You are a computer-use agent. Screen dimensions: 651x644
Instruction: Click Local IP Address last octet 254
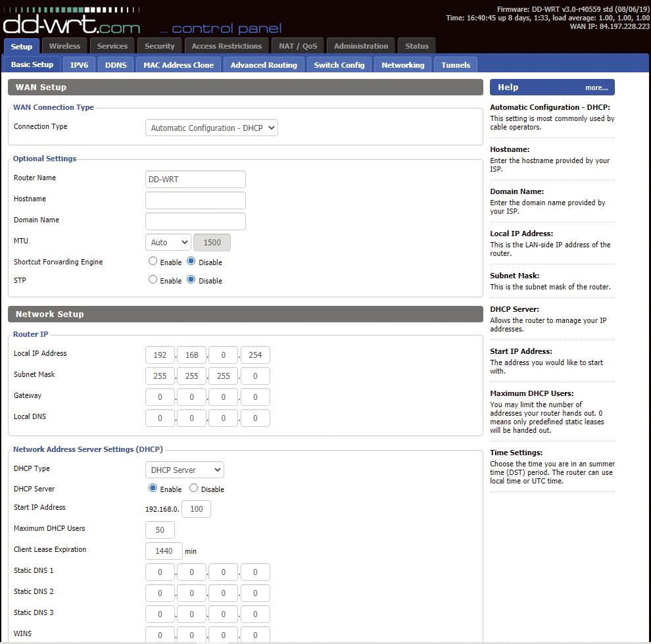point(255,355)
